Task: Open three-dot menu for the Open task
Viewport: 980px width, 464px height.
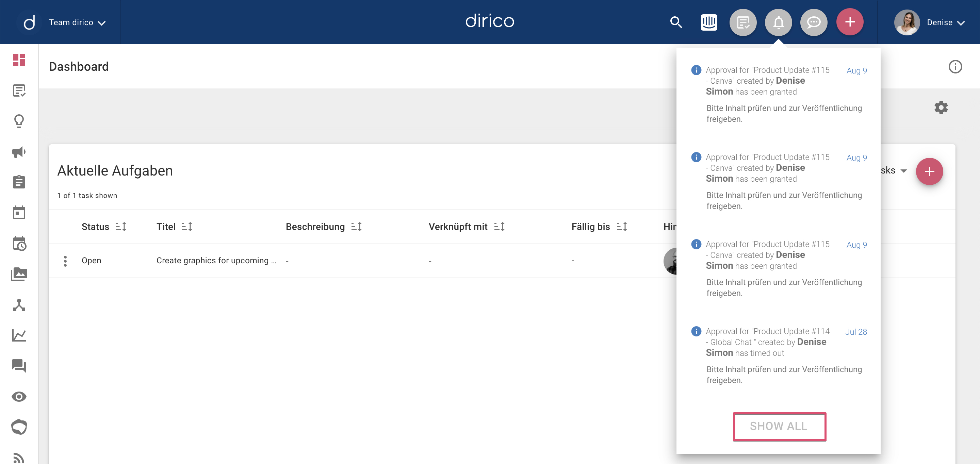Action: [x=65, y=261]
